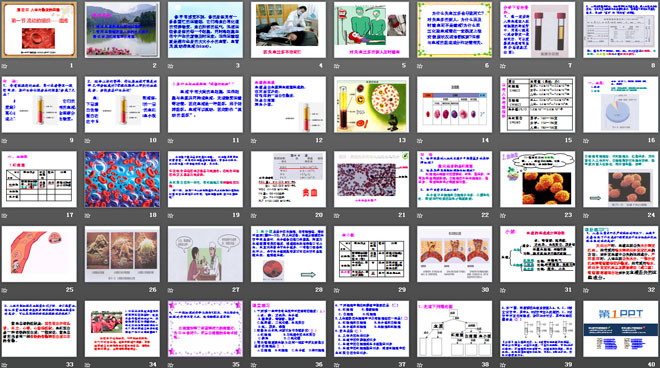
Task: Select slide 5 showing surgeons in green
Action: click(x=372, y=30)
